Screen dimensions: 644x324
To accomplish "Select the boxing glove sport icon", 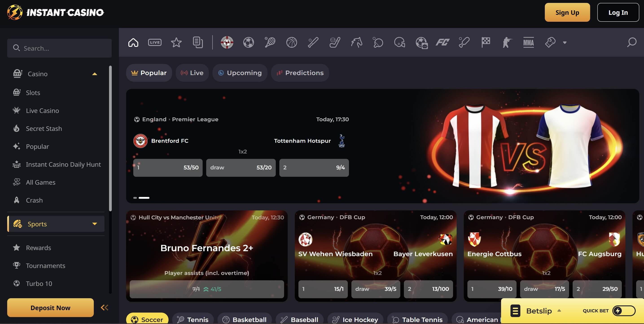I will point(550,42).
